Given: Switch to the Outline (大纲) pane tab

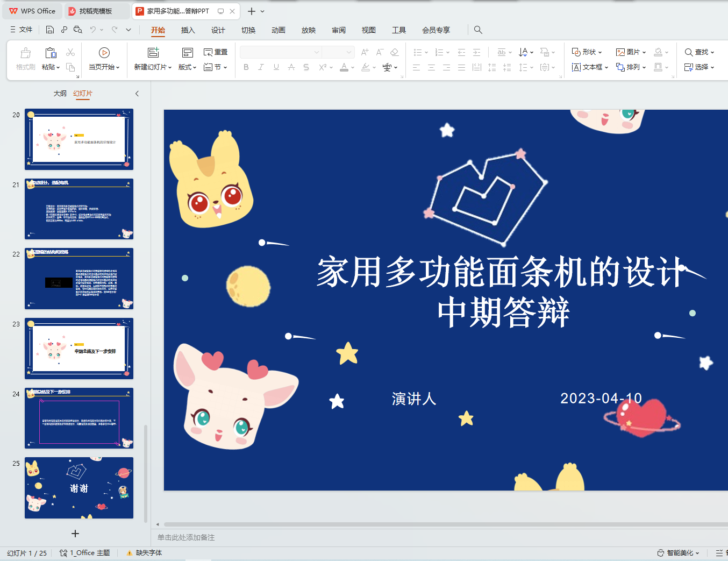Looking at the screenshot, I should point(60,94).
